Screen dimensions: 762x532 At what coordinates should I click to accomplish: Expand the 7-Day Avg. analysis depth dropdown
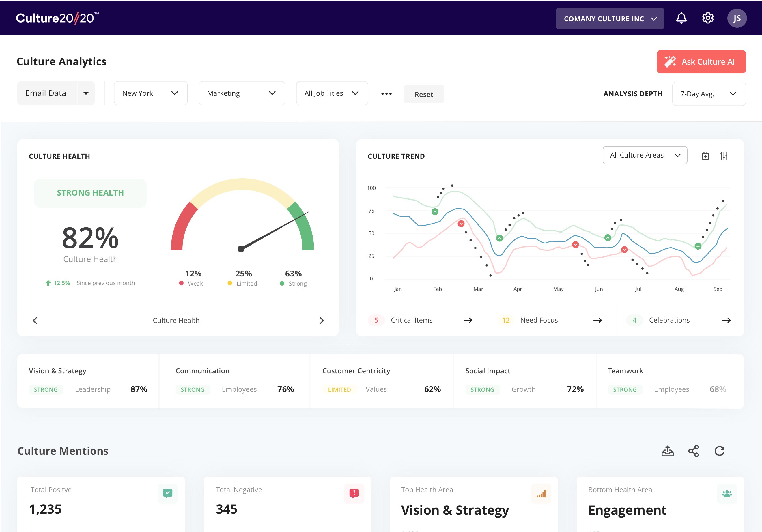tap(709, 94)
